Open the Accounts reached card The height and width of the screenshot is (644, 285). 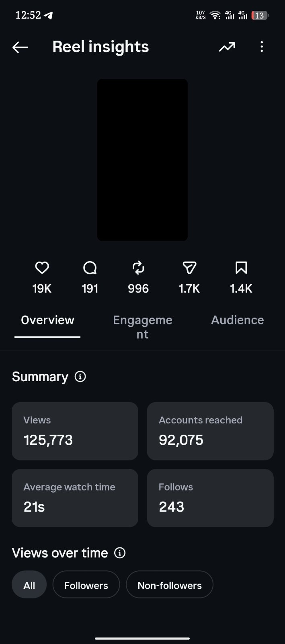click(210, 431)
